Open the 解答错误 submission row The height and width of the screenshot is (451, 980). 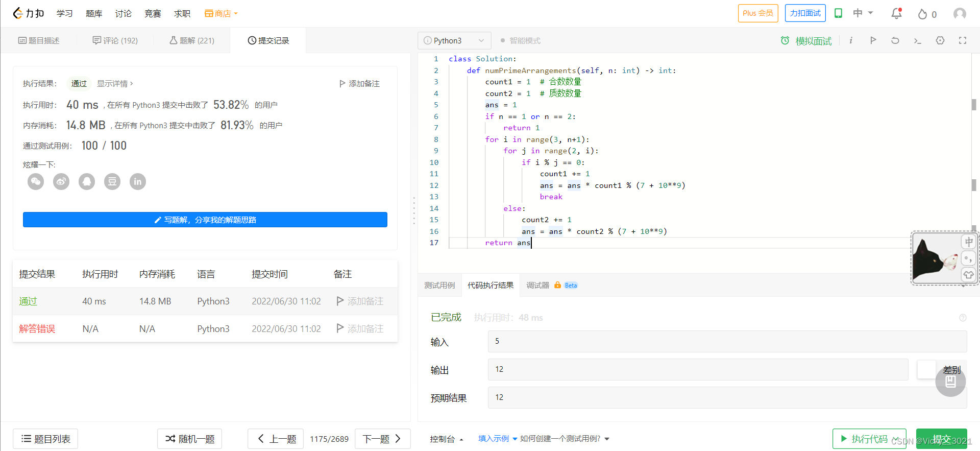tap(205, 329)
